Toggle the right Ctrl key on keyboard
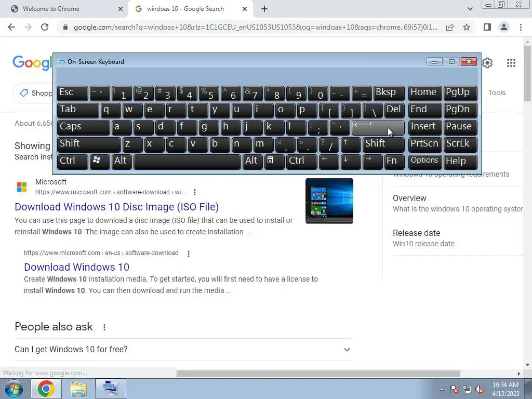532x399 pixels. pos(302,162)
